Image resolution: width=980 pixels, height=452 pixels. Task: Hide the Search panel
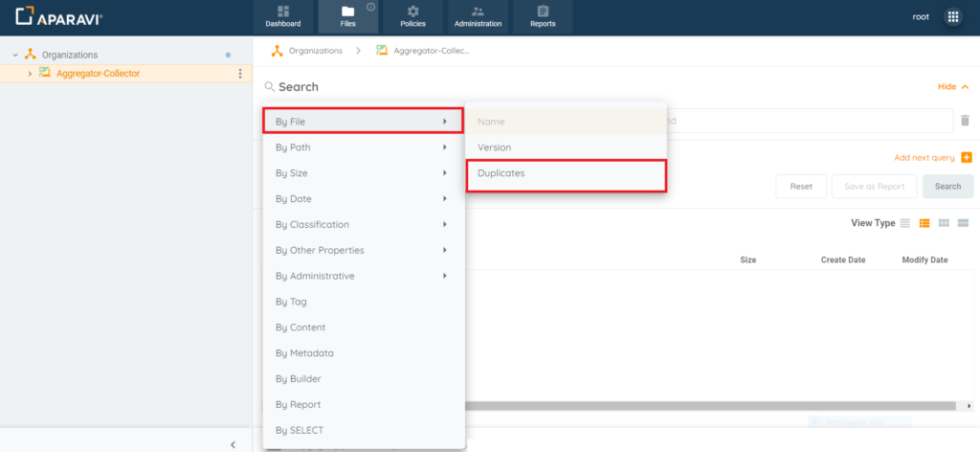(952, 87)
